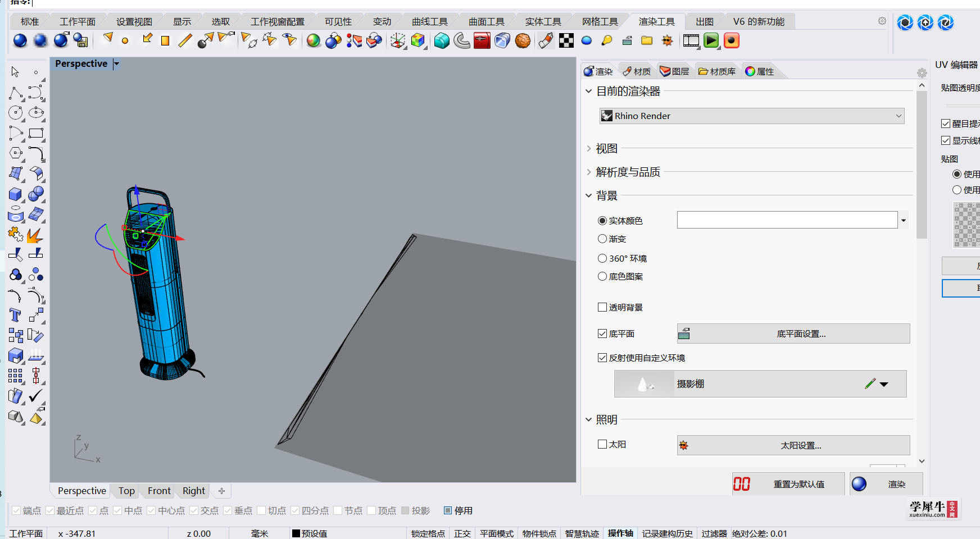Select the pointer arrow tool in left sidebar
980x539 pixels.
click(x=15, y=72)
